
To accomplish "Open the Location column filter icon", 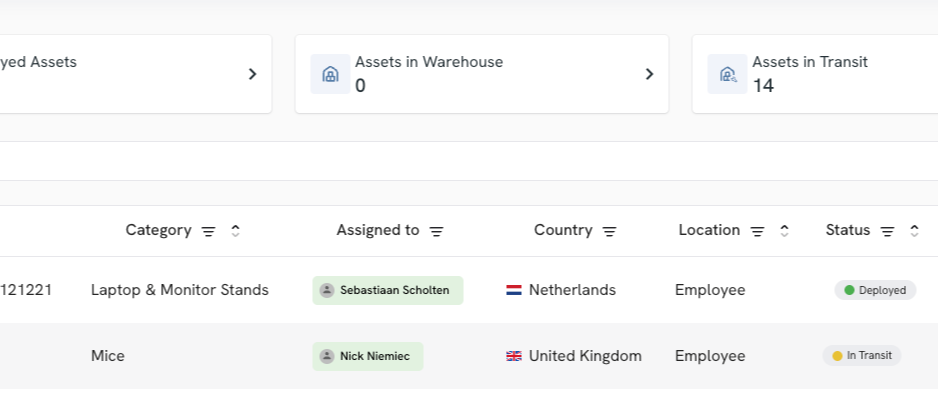I will click(x=757, y=231).
